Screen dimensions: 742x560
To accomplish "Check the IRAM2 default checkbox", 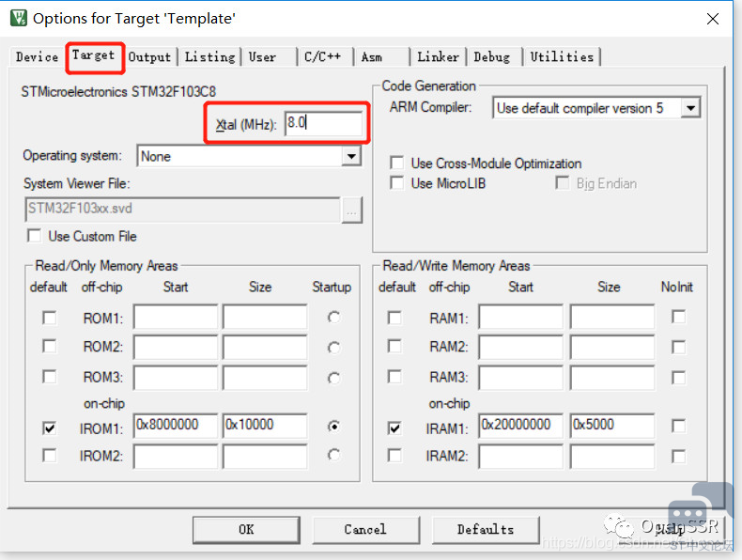I will click(x=394, y=456).
